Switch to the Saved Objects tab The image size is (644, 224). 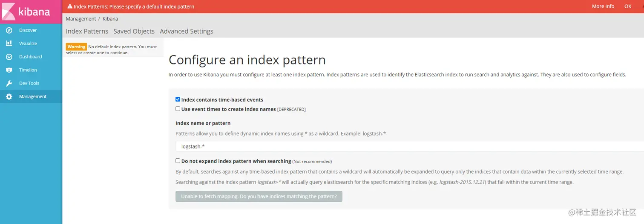[134, 31]
